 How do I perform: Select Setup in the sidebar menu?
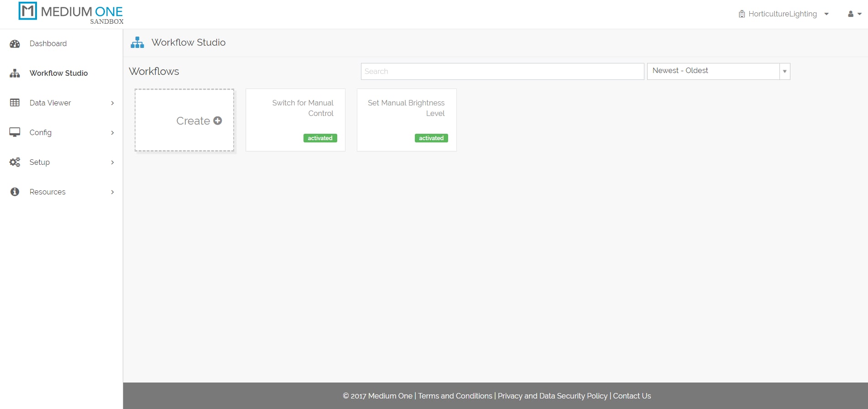(40, 162)
